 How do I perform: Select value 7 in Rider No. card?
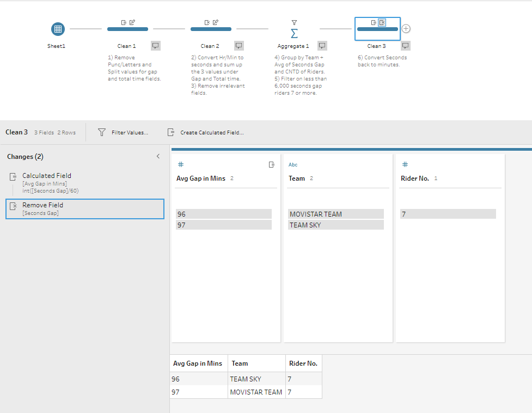click(x=448, y=214)
